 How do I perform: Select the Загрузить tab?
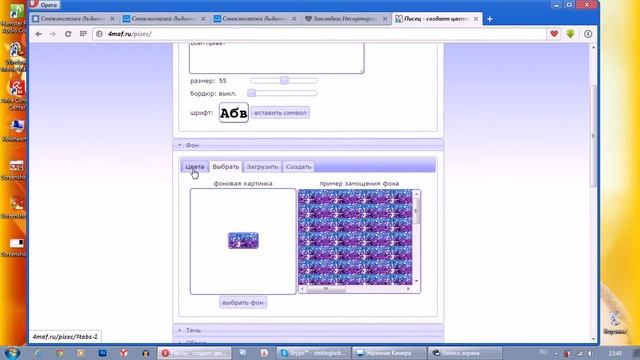[x=262, y=167]
